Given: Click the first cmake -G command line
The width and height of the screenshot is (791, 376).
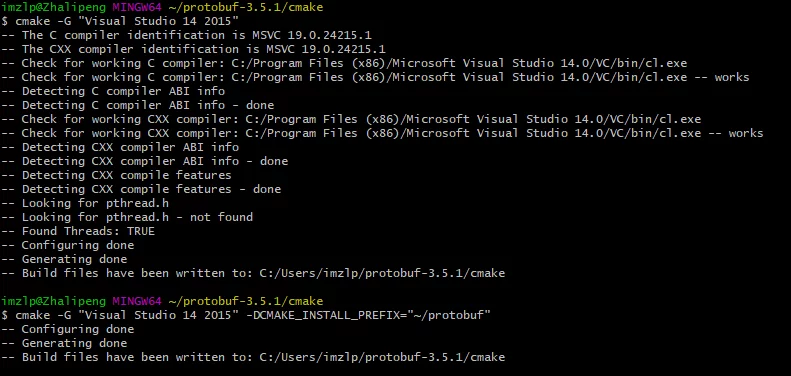Looking at the screenshot, I should click(x=120, y=21).
